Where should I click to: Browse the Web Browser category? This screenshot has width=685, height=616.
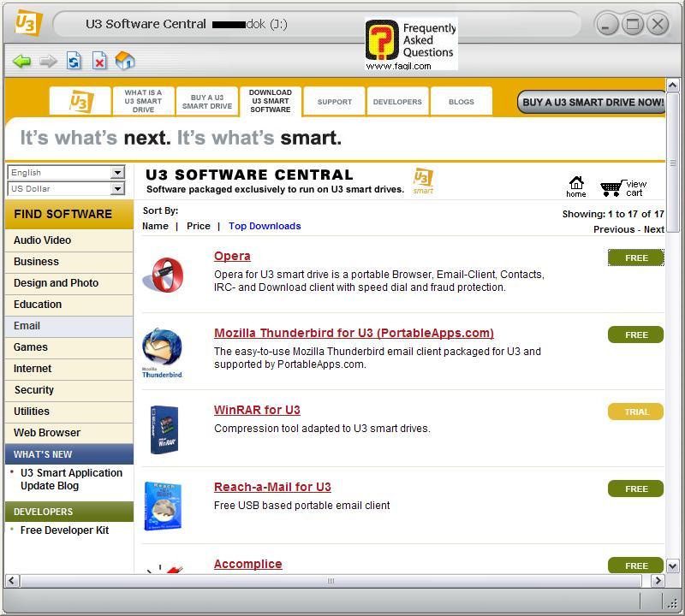[x=69, y=433]
